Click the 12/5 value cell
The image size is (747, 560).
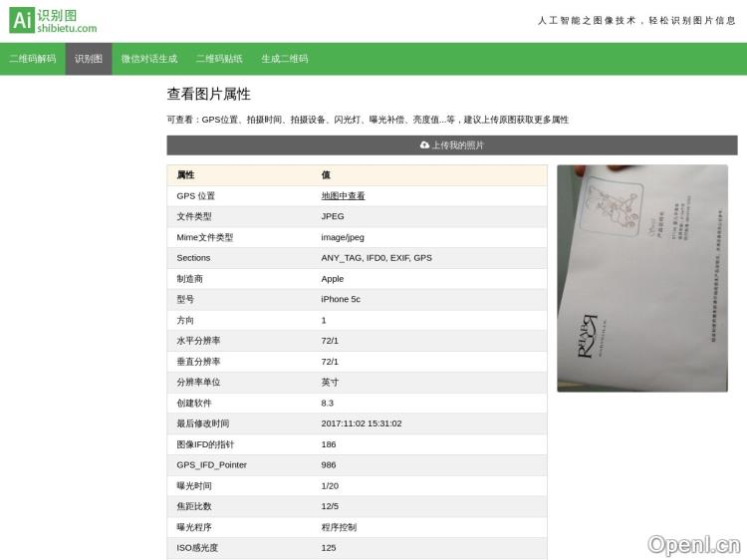(x=330, y=506)
